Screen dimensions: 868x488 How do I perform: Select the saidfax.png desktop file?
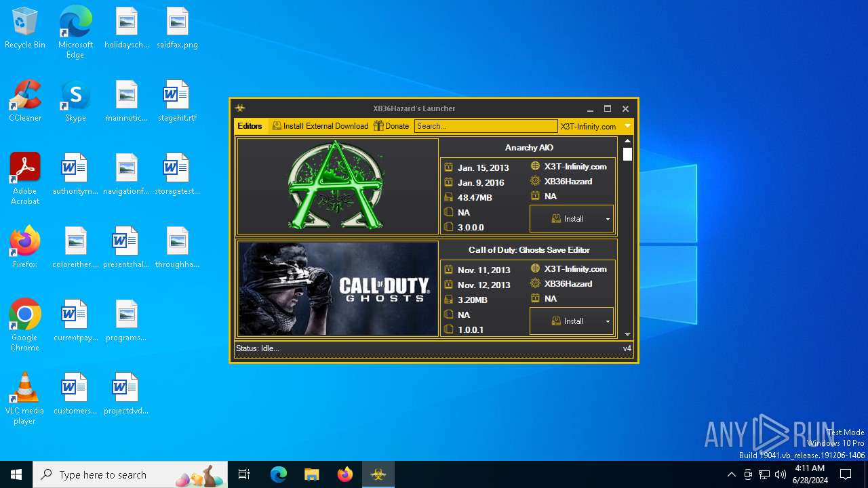(x=177, y=28)
